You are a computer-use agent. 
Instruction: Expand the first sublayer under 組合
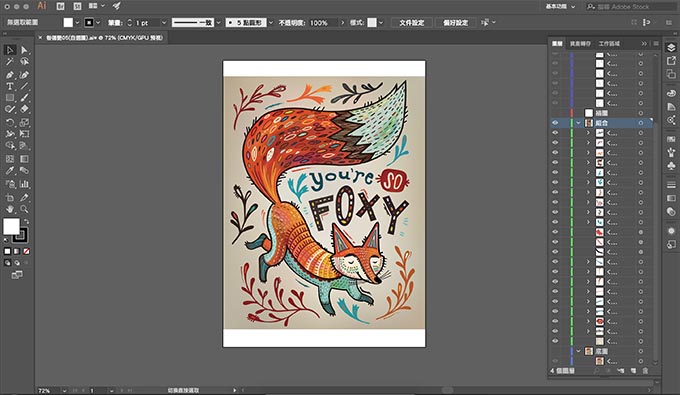pos(588,133)
